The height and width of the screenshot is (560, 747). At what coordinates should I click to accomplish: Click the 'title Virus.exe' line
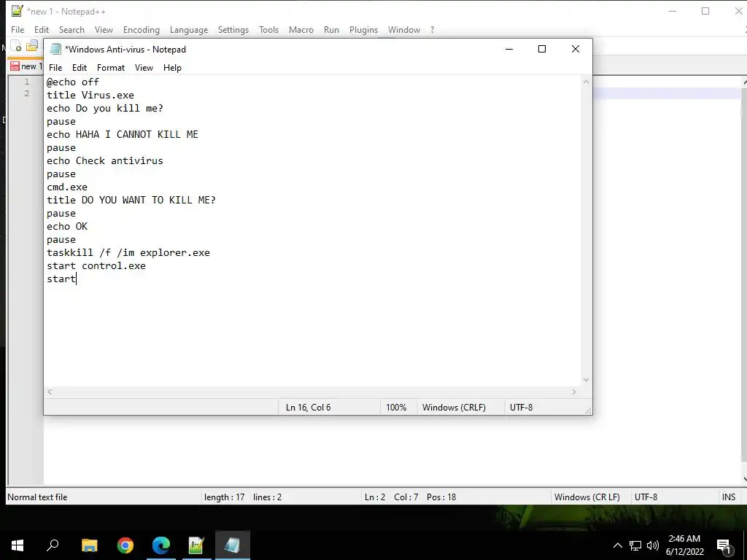(x=90, y=96)
